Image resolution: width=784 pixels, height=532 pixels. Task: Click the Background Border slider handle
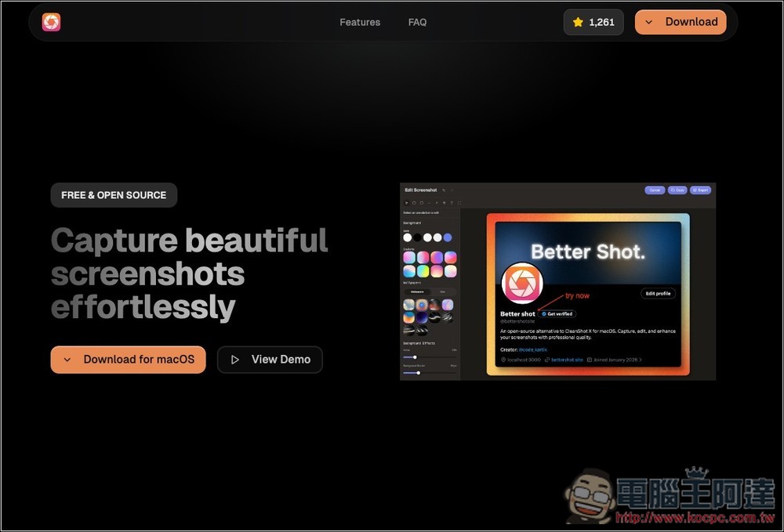click(418, 373)
